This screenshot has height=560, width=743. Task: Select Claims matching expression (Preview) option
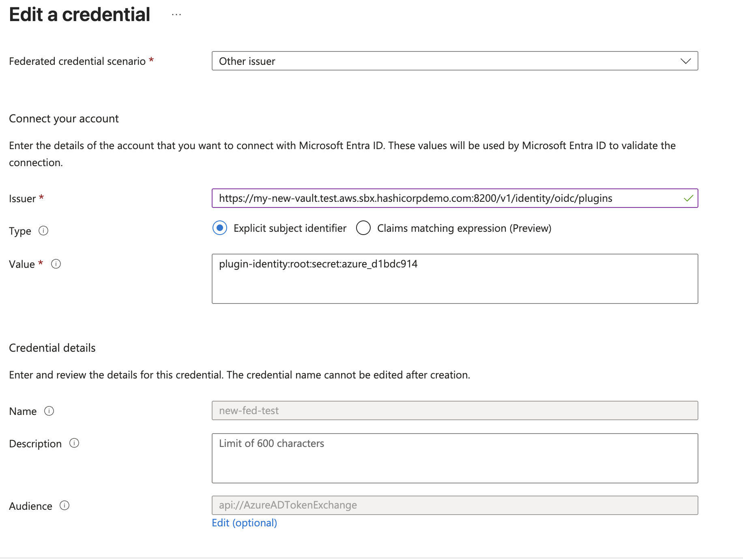(363, 228)
